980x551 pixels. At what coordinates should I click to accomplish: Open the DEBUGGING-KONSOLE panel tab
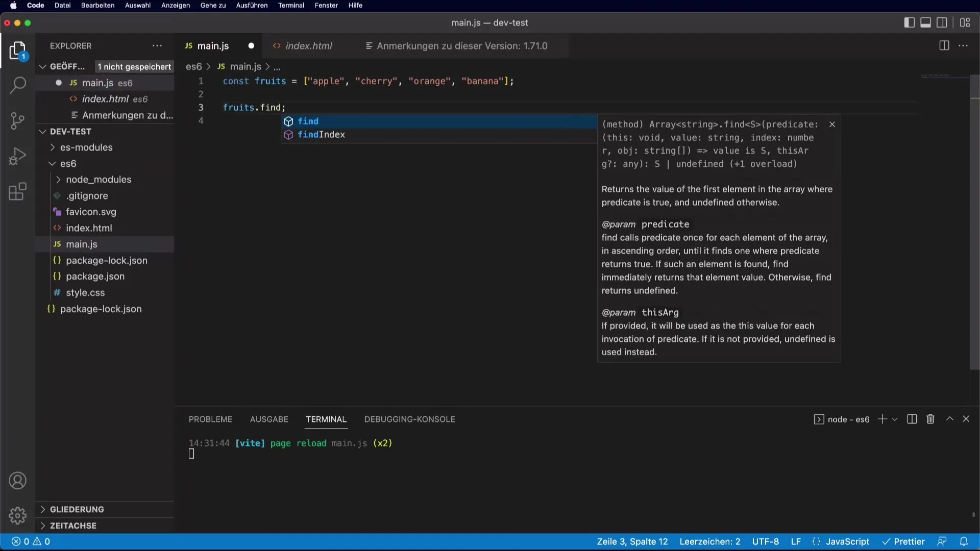tap(409, 419)
